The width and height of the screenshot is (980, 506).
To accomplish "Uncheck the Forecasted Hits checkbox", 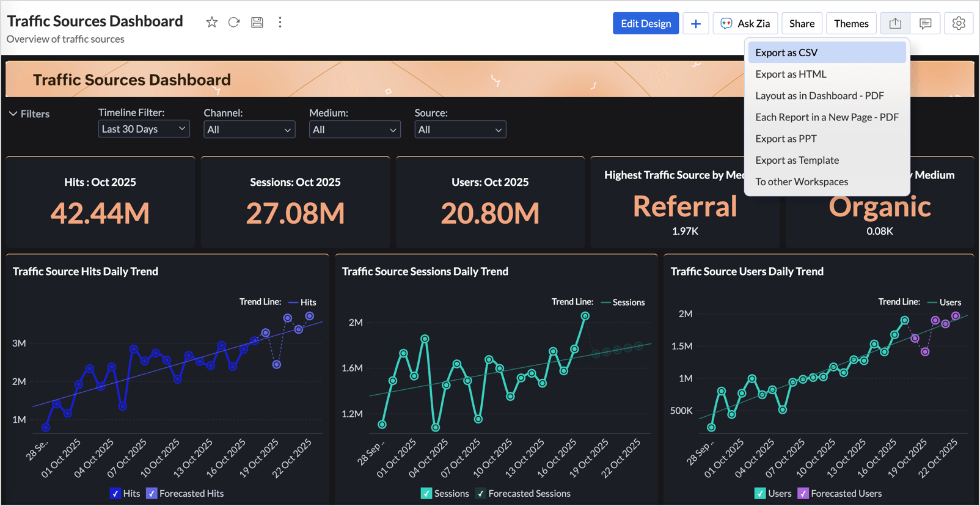I will (152, 493).
